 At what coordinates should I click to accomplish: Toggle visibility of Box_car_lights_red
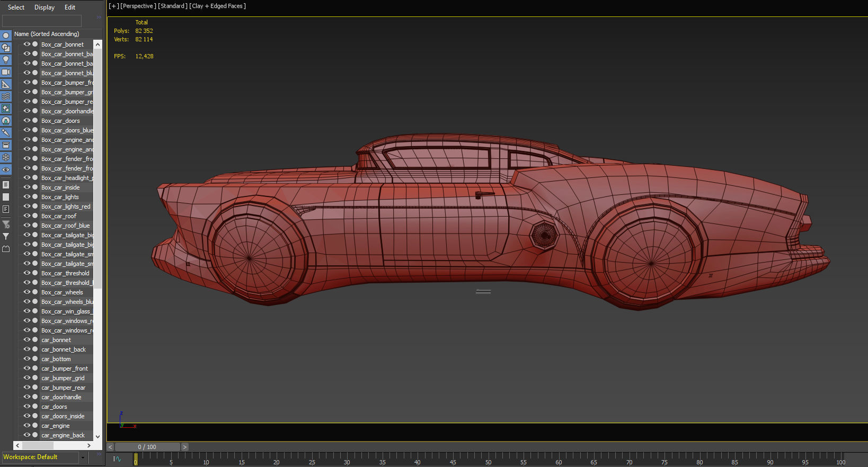pos(27,206)
